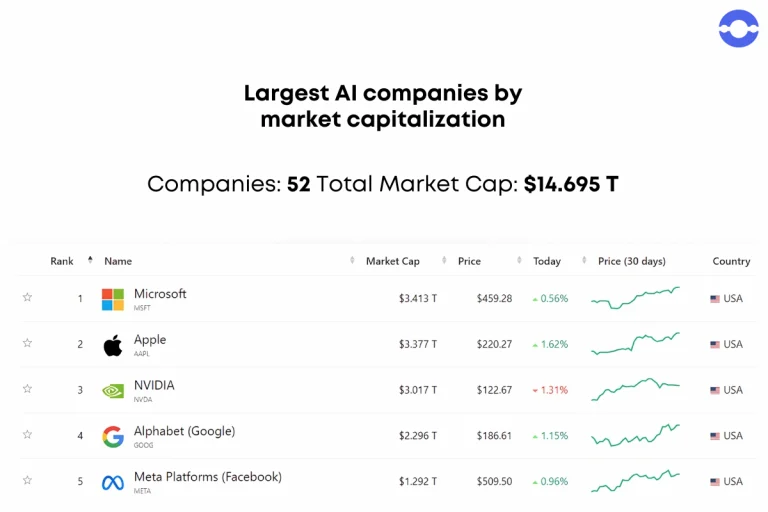Click the NVIDIA 30-day price chart
Image resolution: width=768 pixels, height=512 pixels.
[x=635, y=388]
